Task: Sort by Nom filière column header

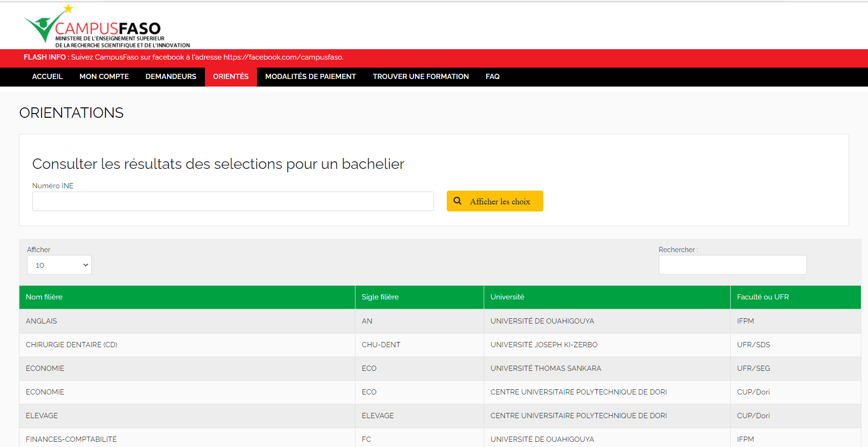Action: pos(44,297)
